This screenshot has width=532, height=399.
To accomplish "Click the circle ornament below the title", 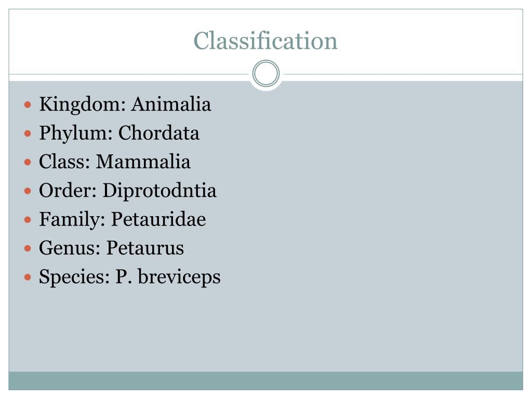I will pyautogui.click(x=266, y=74).
